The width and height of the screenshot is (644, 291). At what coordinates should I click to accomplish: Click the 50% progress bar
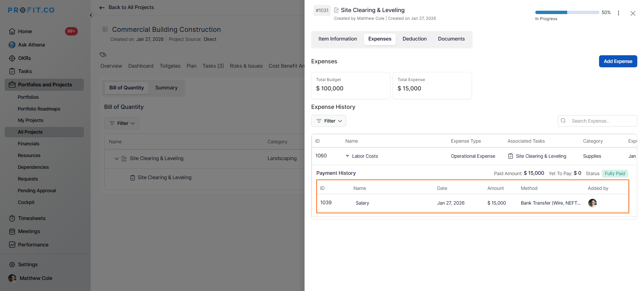click(567, 12)
